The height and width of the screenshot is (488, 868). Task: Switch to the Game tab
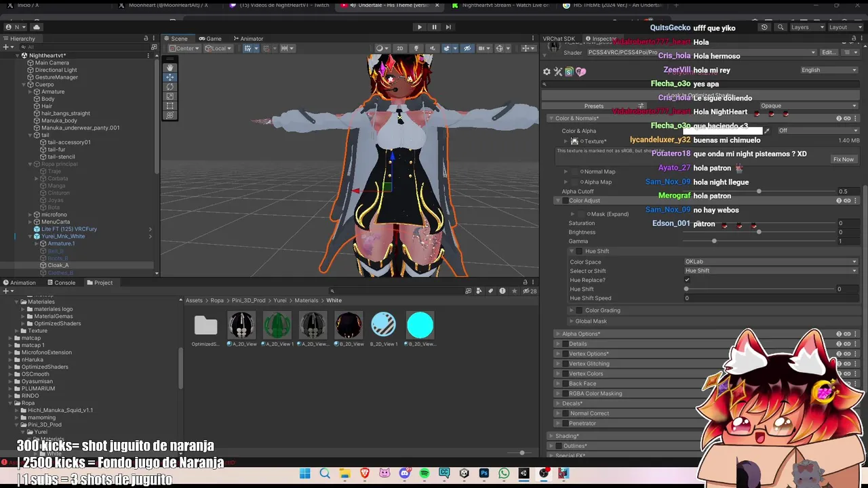tap(210, 39)
